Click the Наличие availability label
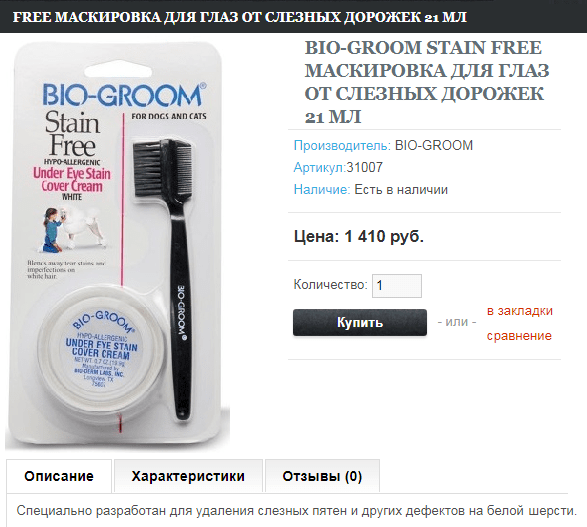The height and width of the screenshot is (527, 587). [322, 190]
